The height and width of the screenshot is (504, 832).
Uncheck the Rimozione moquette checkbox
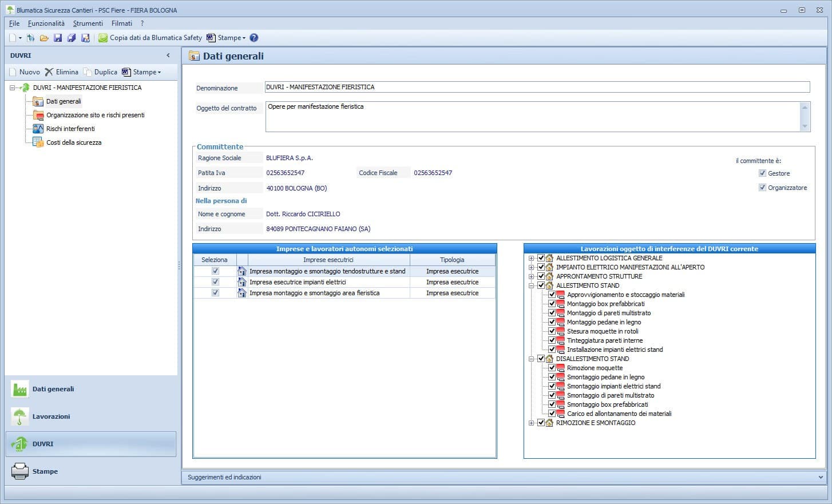click(552, 368)
